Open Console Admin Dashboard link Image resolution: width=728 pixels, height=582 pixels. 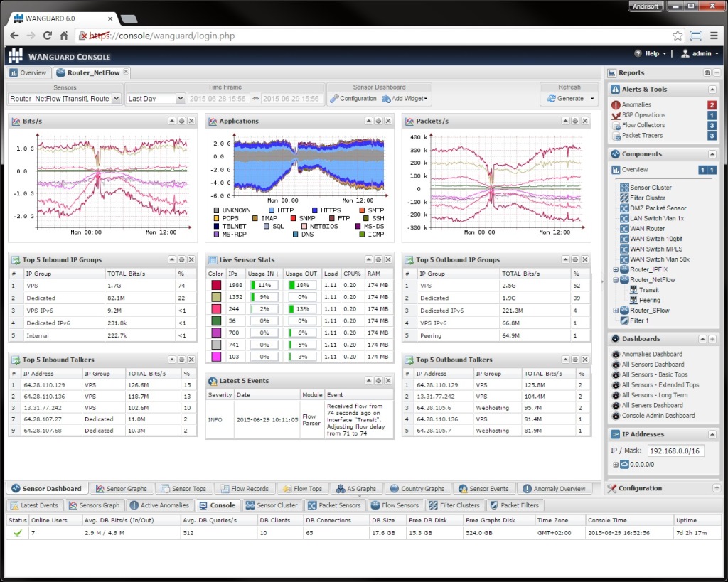[x=658, y=416]
